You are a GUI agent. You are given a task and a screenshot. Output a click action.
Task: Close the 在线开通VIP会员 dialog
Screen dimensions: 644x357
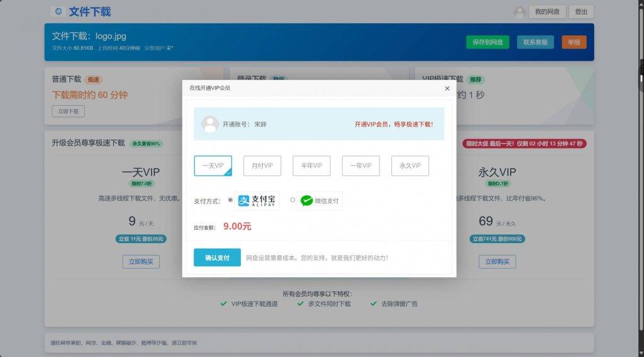click(x=447, y=88)
